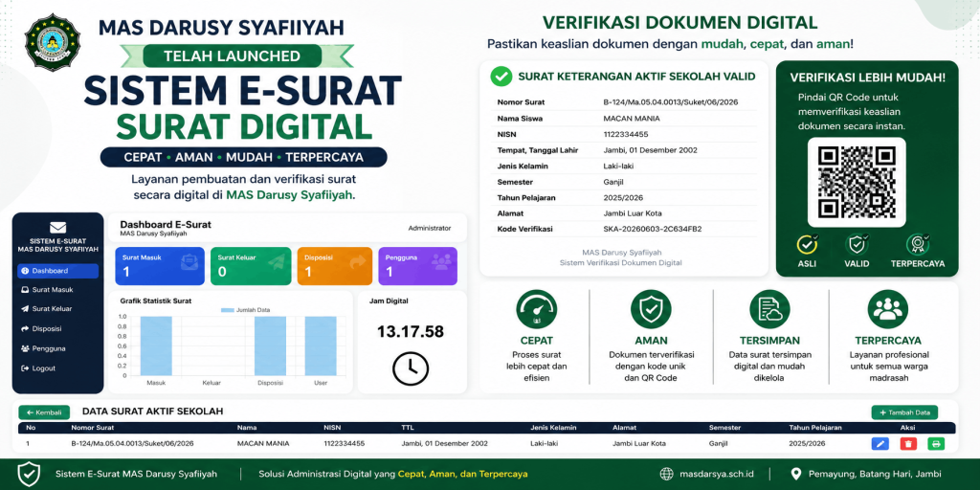
Task: Open the masdarsya.sch.id link
Action: 716,474
